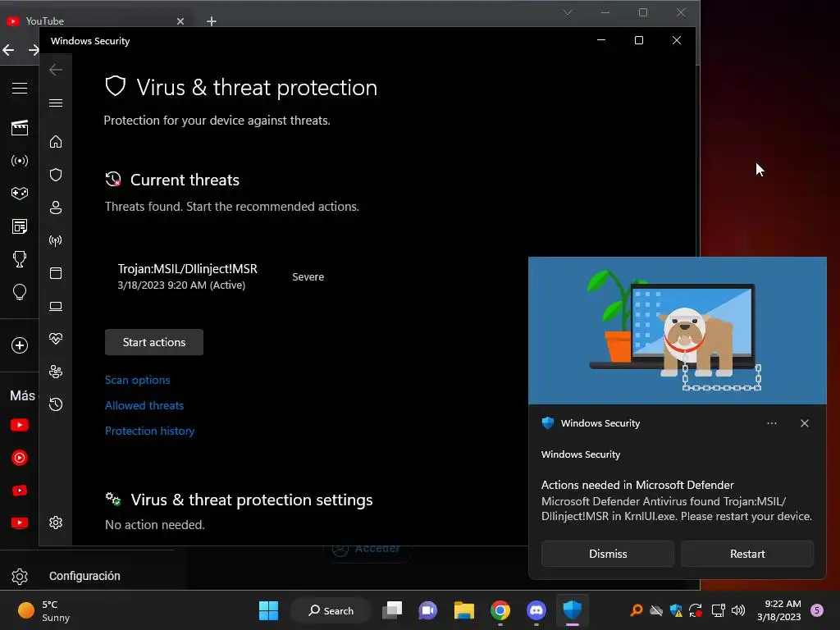
Task: Open Family options icon in sidebar
Action: coord(56,372)
